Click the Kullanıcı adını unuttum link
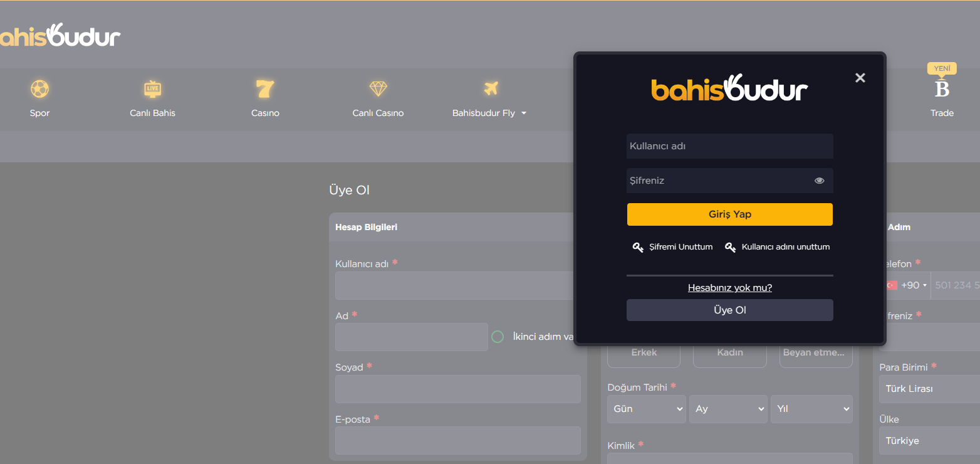The height and width of the screenshot is (464, 980). 785,247
